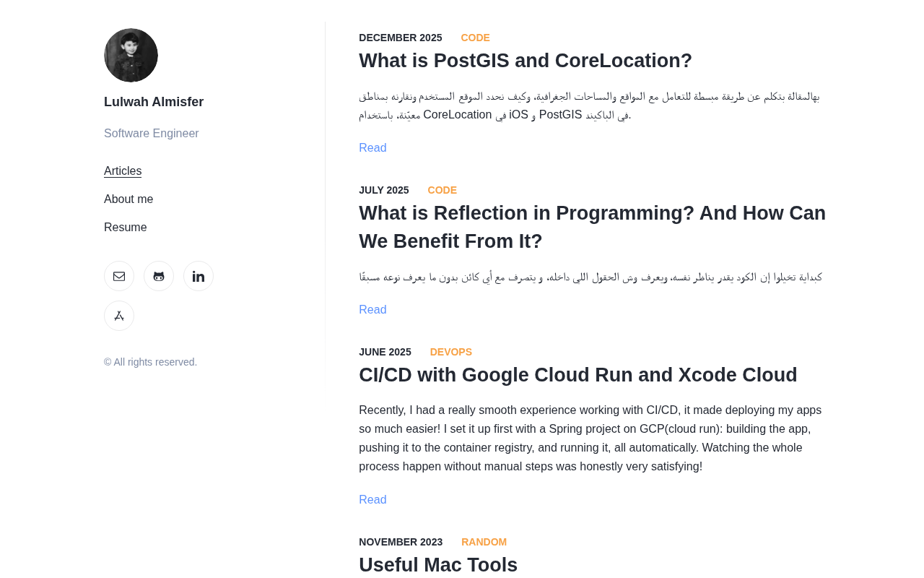The height and width of the screenshot is (578, 924).
Task: Click the email envelope icon
Action: (119, 276)
